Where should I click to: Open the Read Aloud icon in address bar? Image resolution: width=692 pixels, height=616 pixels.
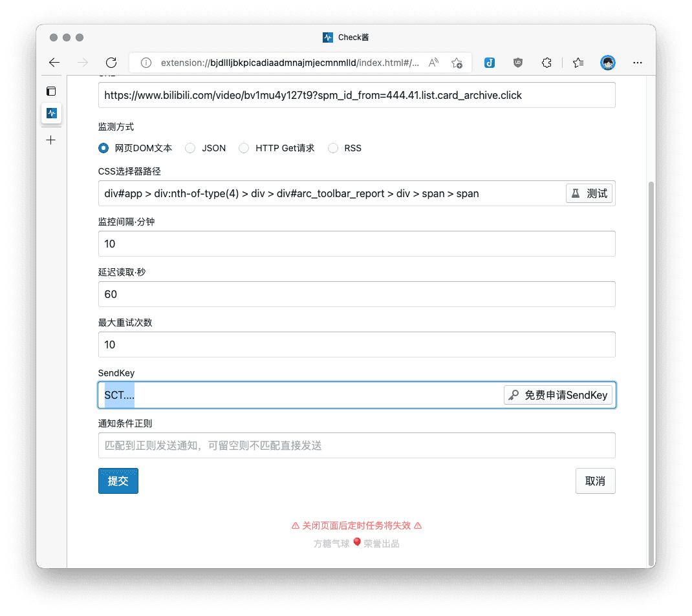click(434, 63)
